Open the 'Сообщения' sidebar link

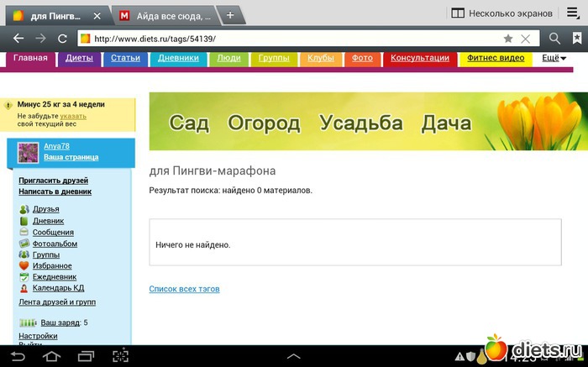53,233
